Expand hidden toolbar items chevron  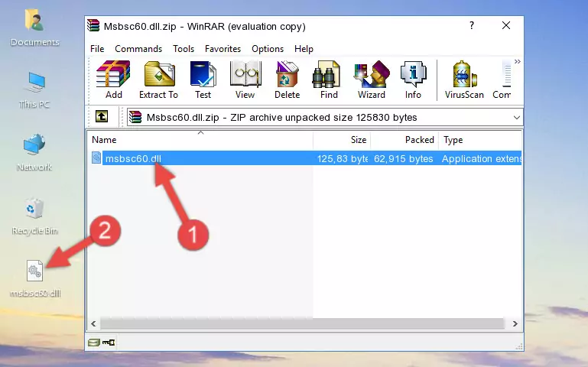pyautogui.click(x=518, y=61)
